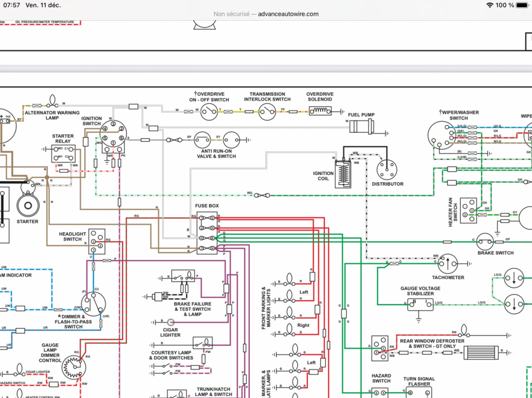532x398 pixels.
Task: Tap the rear window defroster RN warning lamp bulb
Action: pyautogui.click(x=464, y=331)
